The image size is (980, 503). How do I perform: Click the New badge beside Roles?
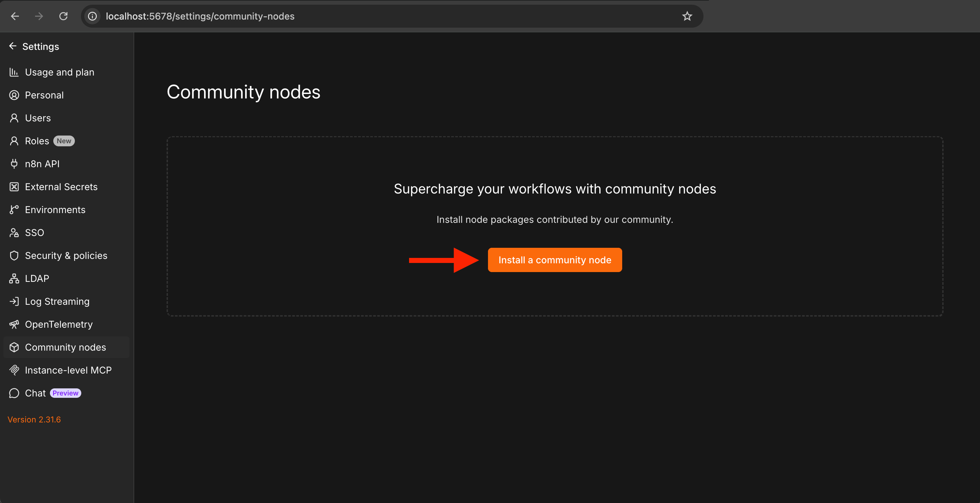[x=64, y=141]
